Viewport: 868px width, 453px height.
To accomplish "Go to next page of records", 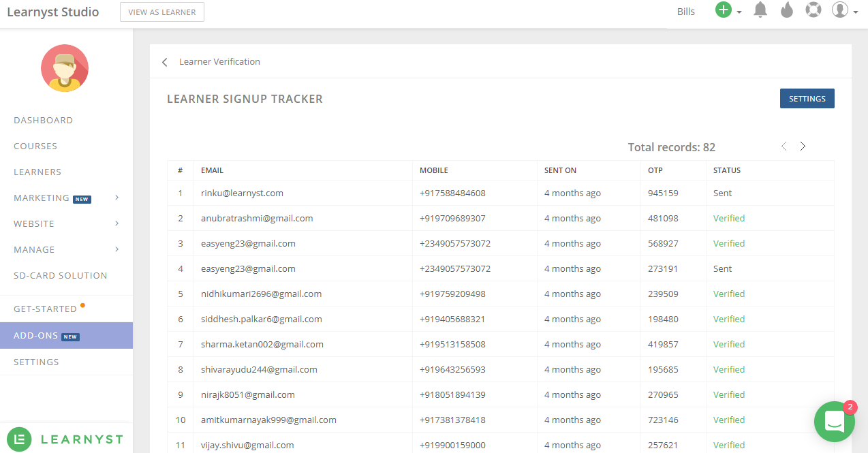I will [803, 146].
